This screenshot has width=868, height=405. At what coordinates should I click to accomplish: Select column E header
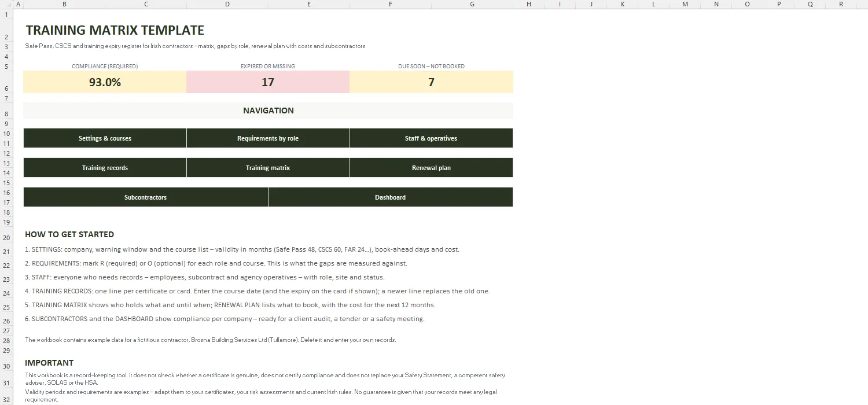click(x=309, y=4)
